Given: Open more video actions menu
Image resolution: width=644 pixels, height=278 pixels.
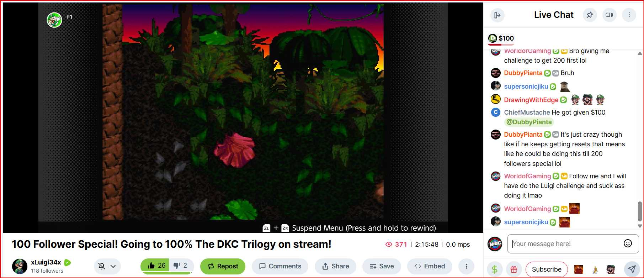Looking at the screenshot, I should click(467, 266).
